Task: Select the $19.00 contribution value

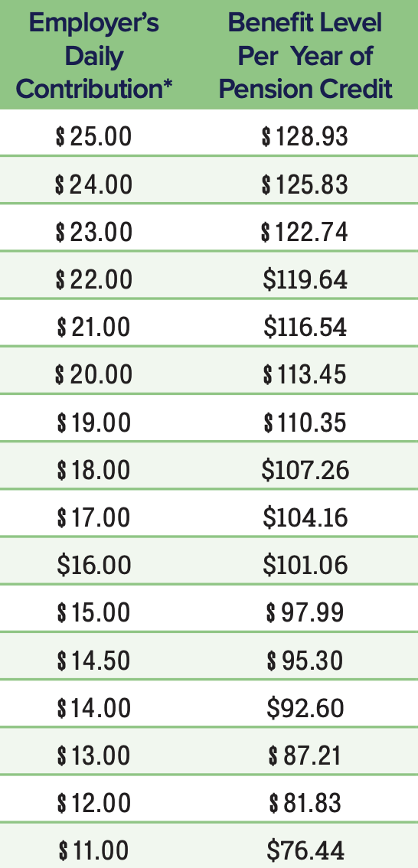Action: click(x=94, y=422)
